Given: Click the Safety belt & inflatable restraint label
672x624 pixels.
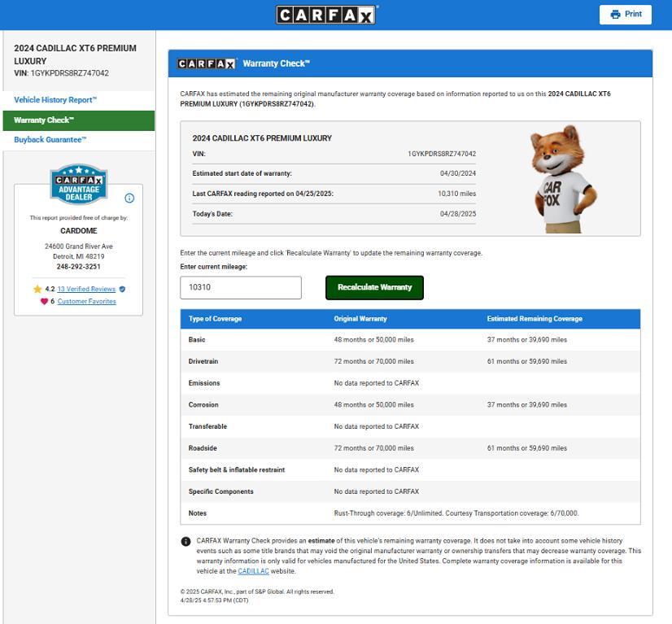Looking at the screenshot, I should pos(237,469).
